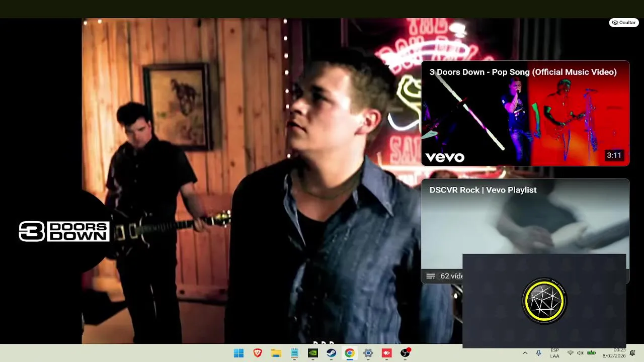644x362 pixels.
Task: Open OBS Studio from taskbar
Action: (x=405, y=353)
